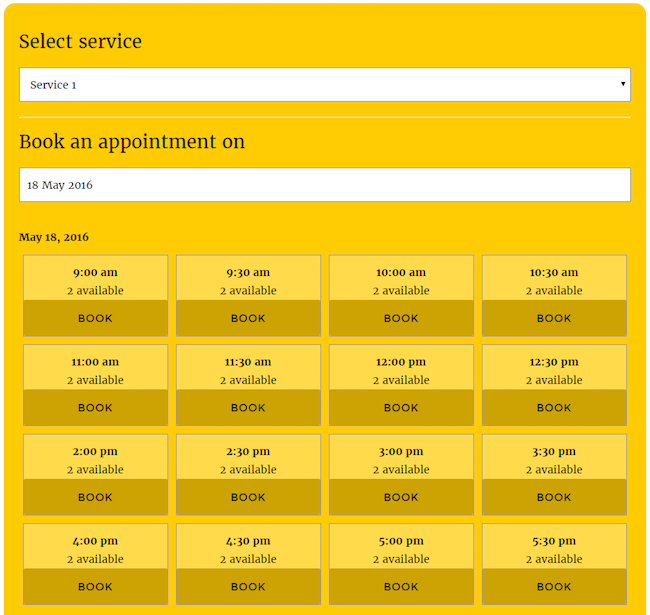Reserve the 5:00 pm slot
650x615 pixels.
click(x=401, y=587)
